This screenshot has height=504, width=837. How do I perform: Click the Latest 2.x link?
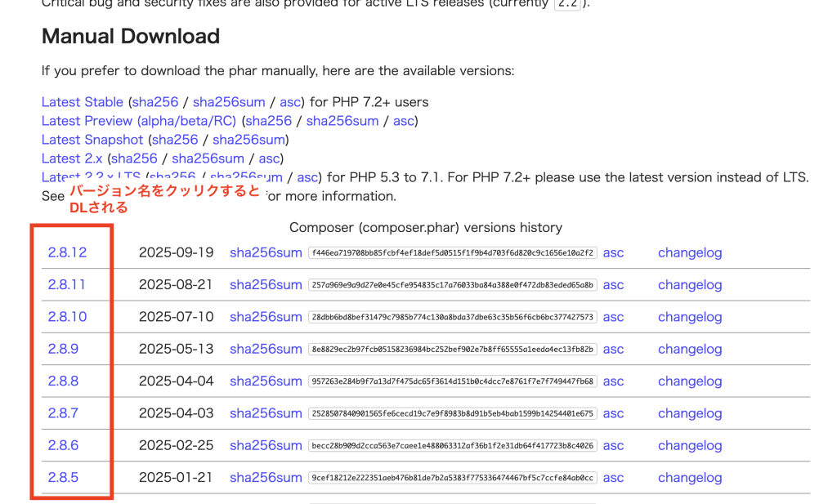click(72, 158)
